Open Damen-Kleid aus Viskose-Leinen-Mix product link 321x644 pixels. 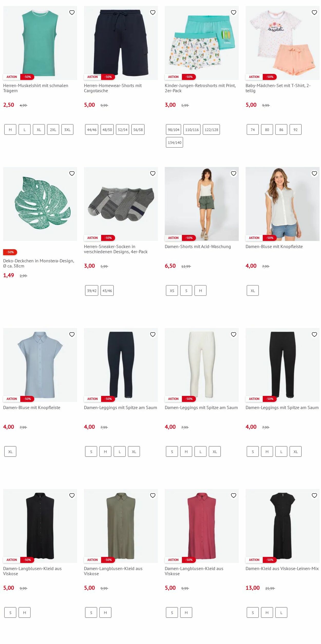pos(282,568)
